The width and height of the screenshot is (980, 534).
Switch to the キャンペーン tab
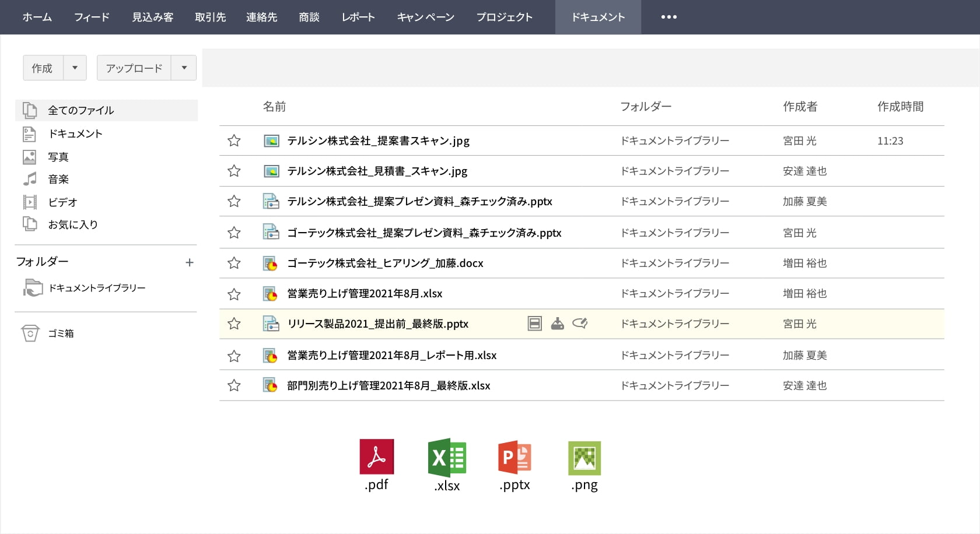pyautogui.click(x=425, y=17)
